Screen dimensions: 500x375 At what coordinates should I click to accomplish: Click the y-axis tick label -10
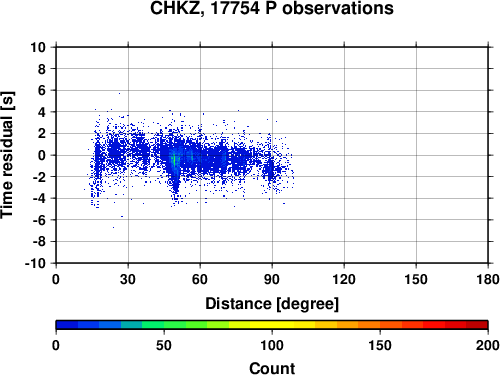point(35,263)
